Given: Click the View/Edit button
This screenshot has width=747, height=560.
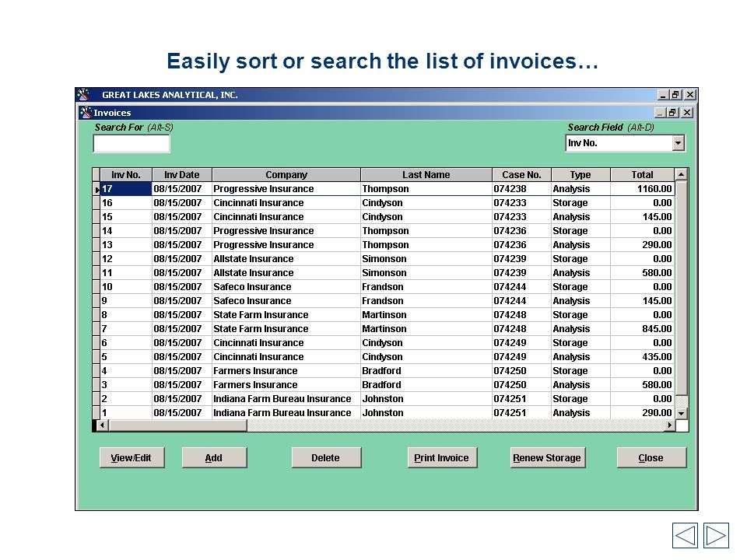Looking at the screenshot, I should click(x=132, y=457).
